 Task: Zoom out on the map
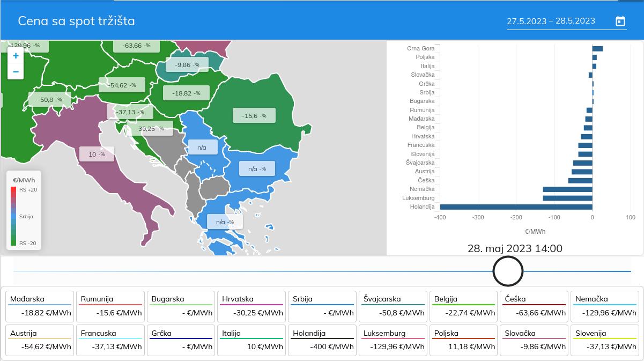click(x=16, y=72)
